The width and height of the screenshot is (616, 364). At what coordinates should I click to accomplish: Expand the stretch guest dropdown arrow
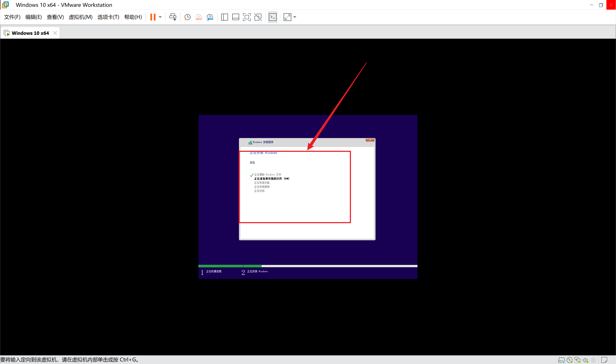[x=295, y=17]
